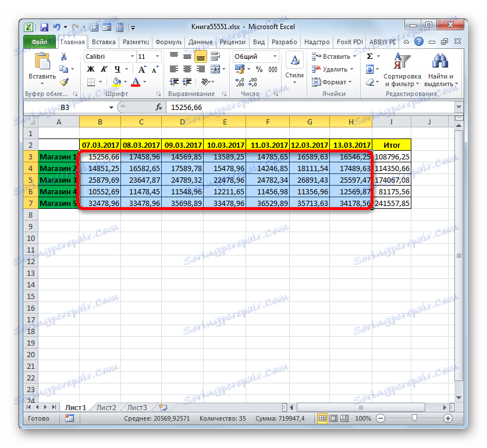487x448 pixels.
Task: Expand the Формат cells dropdown
Action: tap(350, 82)
